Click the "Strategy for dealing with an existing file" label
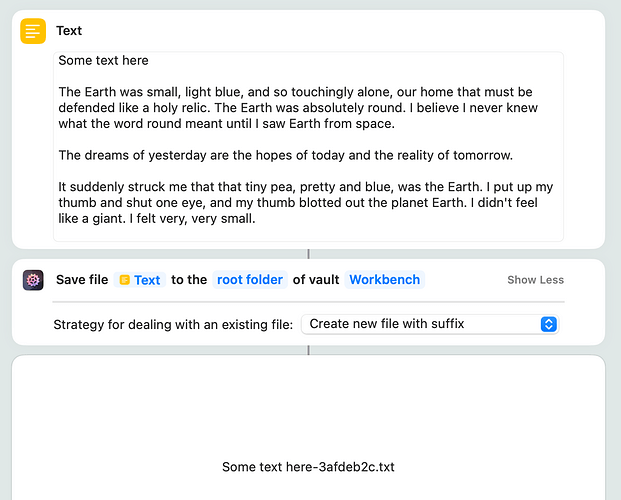 [x=173, y=324]
